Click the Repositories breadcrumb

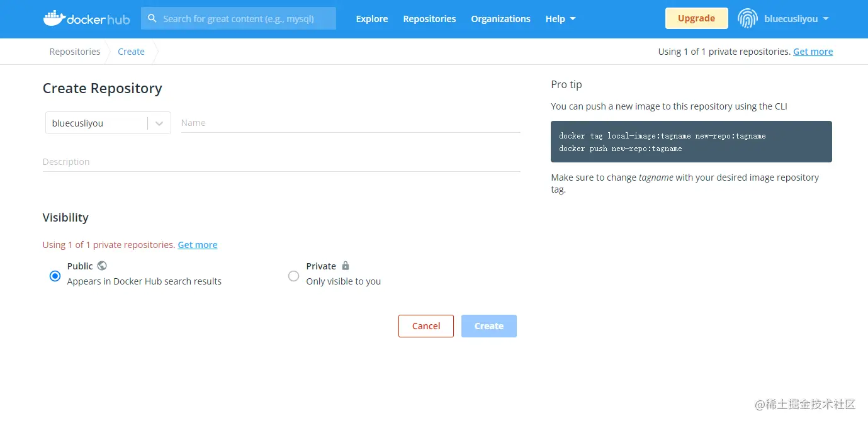pos(75,52)
